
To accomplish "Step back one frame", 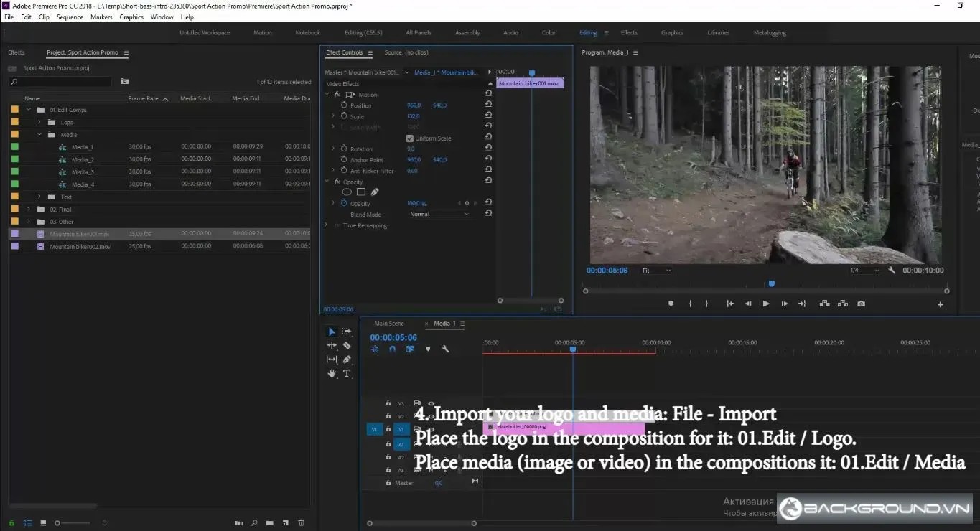I will point(748,304).
